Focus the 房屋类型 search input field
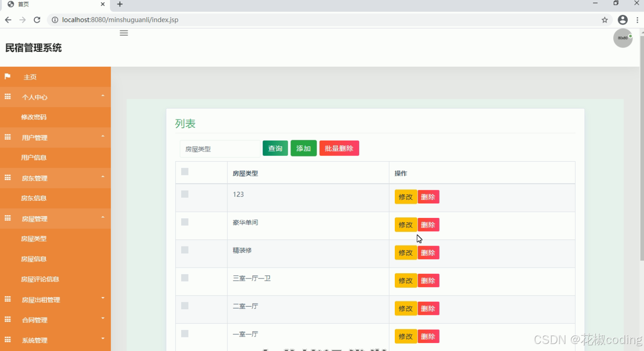Viewport: 644px width, 351px height. coord(220,149)
